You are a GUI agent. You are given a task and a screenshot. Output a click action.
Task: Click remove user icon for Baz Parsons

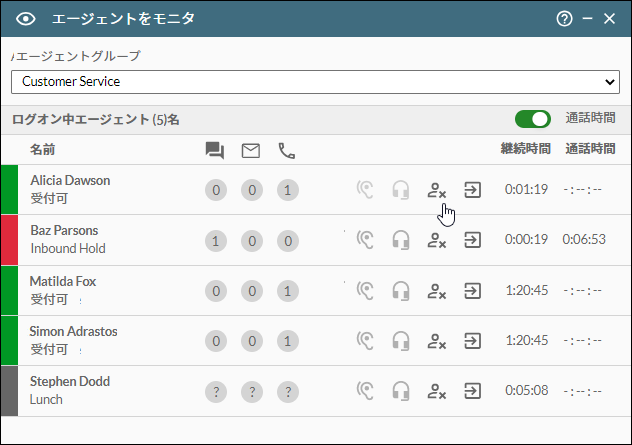(437, 240)
